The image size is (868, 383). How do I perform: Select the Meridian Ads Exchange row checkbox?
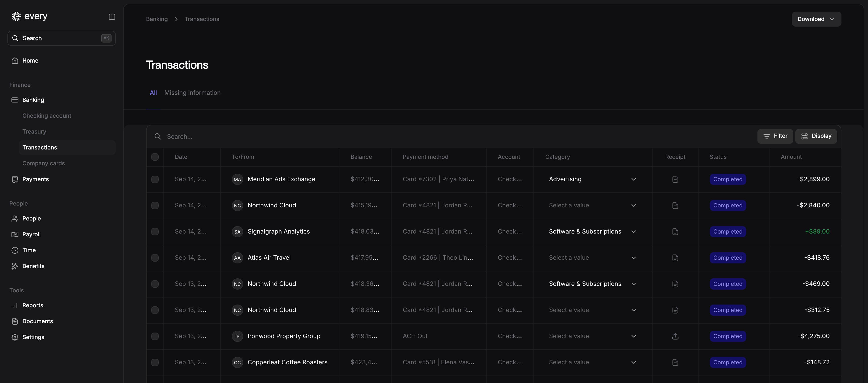(155, 179)
